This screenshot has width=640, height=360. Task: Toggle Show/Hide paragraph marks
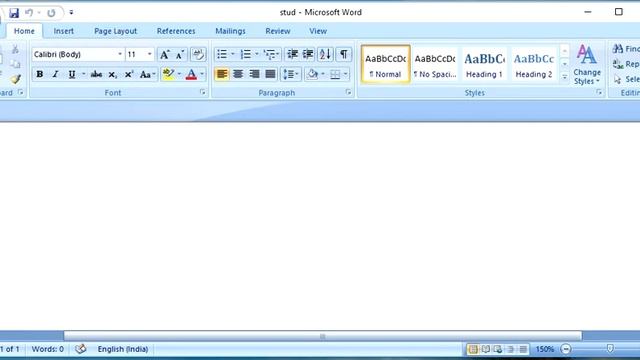coord(344,54)
